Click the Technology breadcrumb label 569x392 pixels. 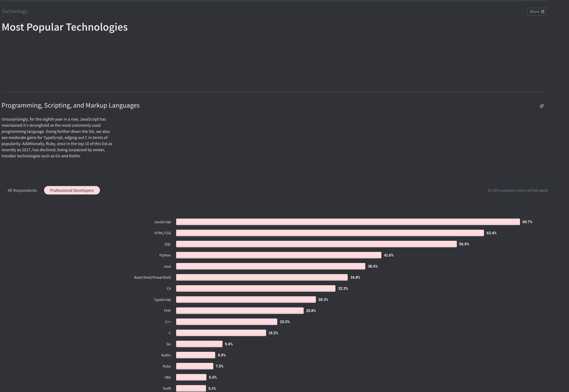[x=15, y=11]
